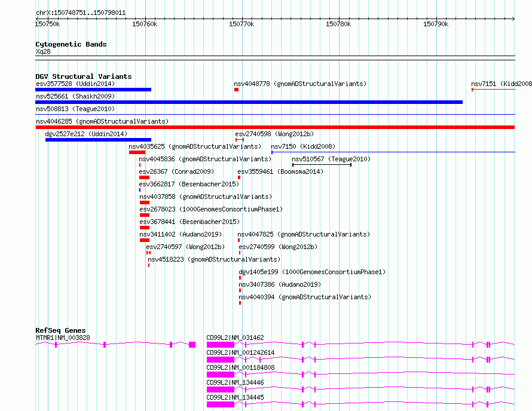Click the chrX:150748751..150798011 coordinates text
This screenshot has height=411, width=532.
pos(81,13)
